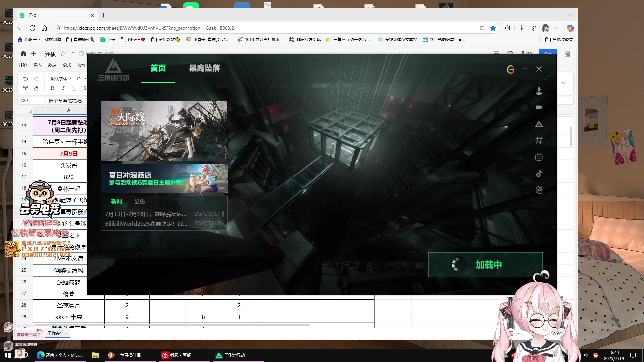
Task: Open the 默认字体 font dropdown
Action: (x=61, y=79)
